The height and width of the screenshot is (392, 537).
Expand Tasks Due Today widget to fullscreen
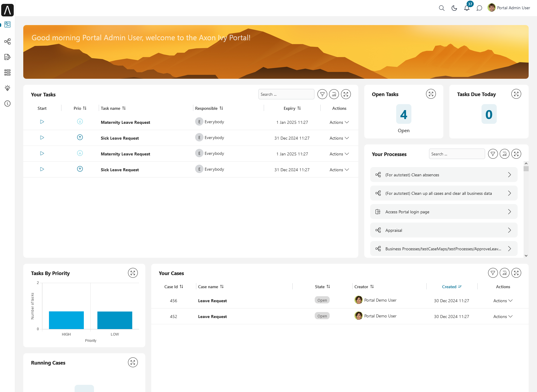516,94
